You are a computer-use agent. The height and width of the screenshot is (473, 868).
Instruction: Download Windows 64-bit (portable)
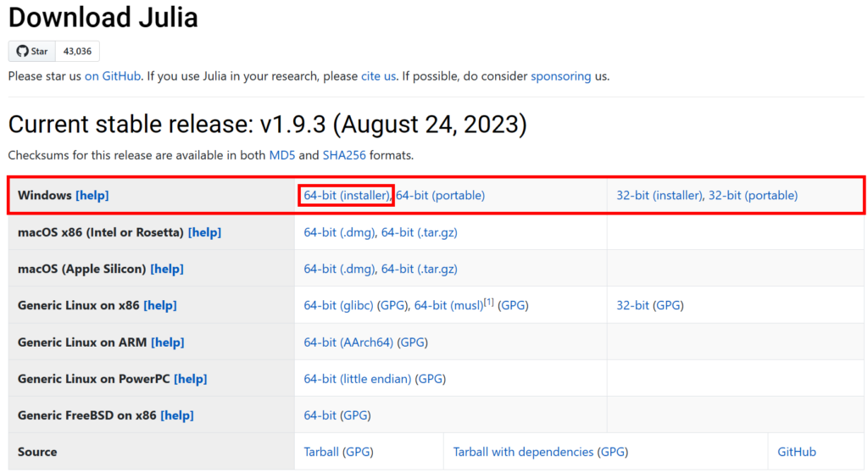pyautogui.click(x=440, y=196)
